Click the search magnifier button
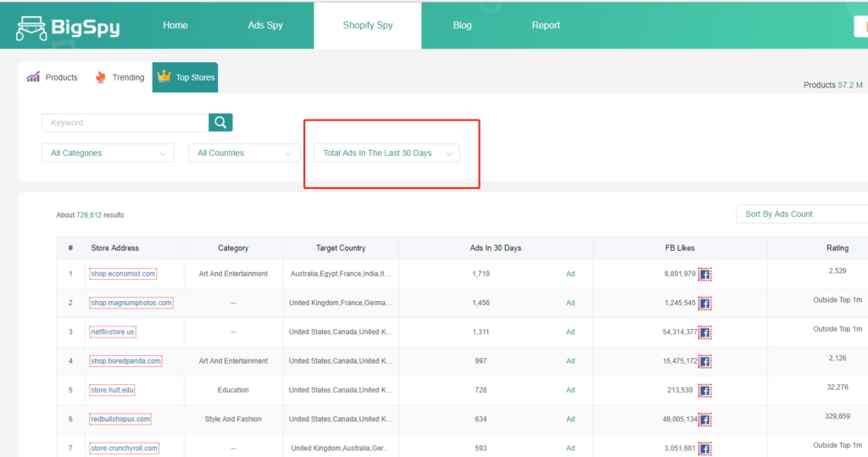 coord(220,122)
